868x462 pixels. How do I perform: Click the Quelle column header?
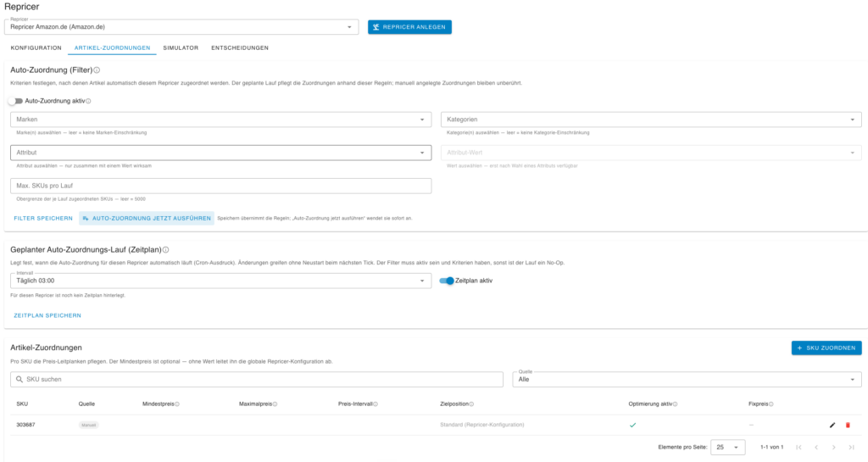(x=86, y=404)
